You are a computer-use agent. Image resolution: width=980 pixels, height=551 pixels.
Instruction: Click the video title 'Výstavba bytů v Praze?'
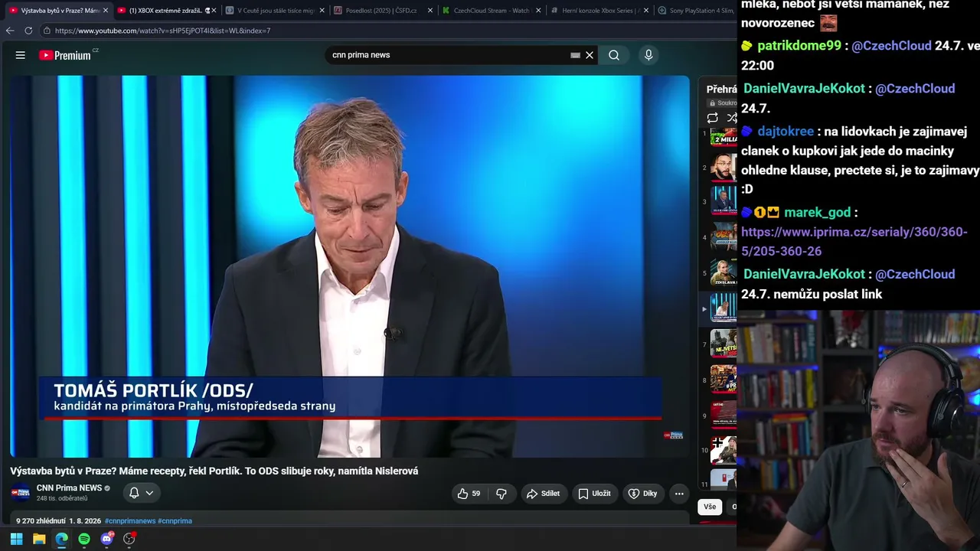[x=214, y=471]
